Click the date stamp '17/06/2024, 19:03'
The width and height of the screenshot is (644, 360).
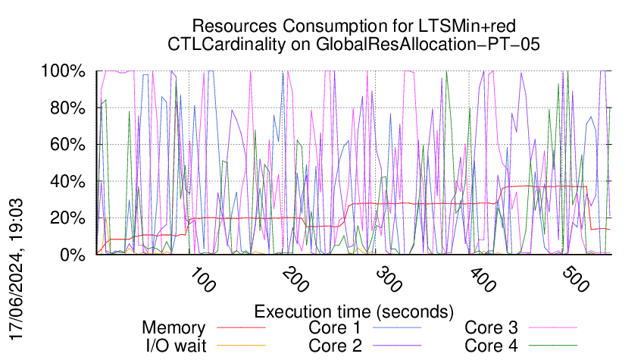click(x=16, y=269)
